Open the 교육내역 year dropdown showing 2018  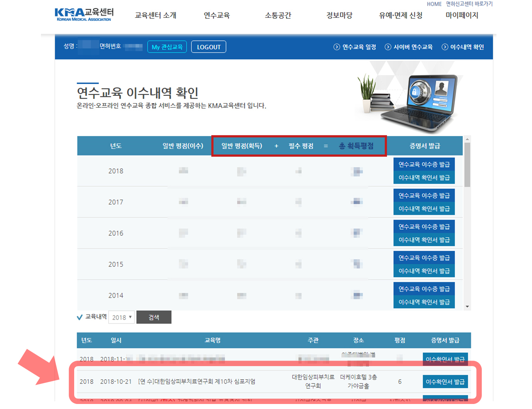122,317
